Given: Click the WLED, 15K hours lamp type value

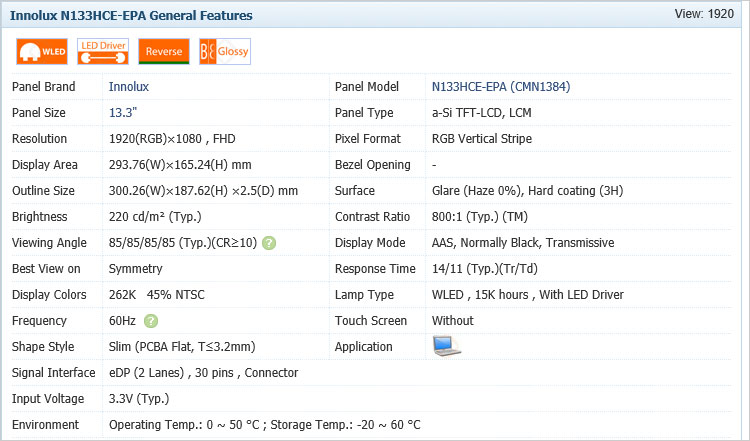Looking at the screenshot, I should click(527, 295).
